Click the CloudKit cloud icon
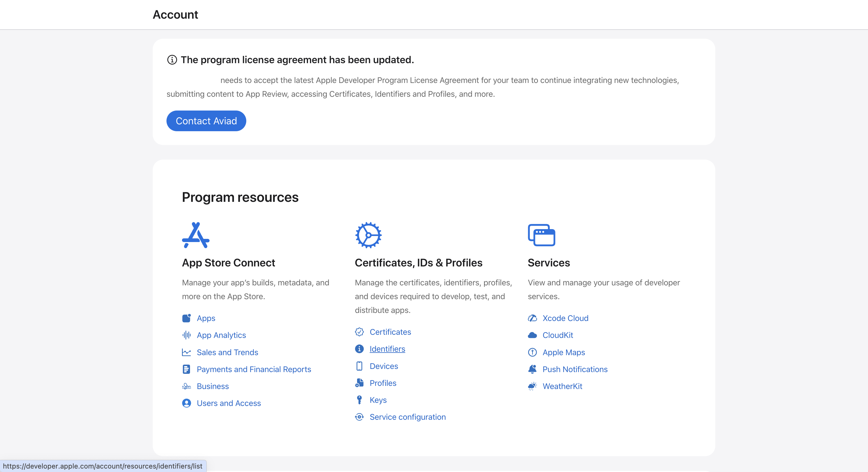868x472 pixels. pyautogui.click(x=532, y=335)
